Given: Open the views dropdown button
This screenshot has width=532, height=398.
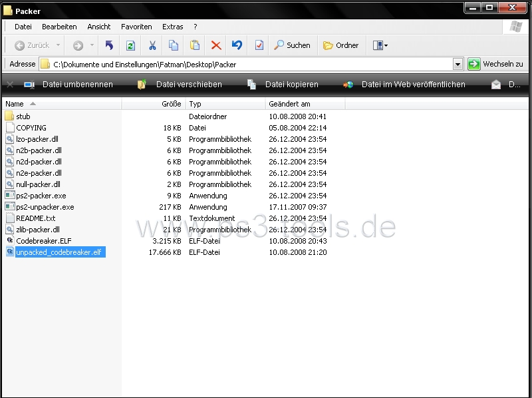Looking at the screenshot, I should click(x=380, y=45).
